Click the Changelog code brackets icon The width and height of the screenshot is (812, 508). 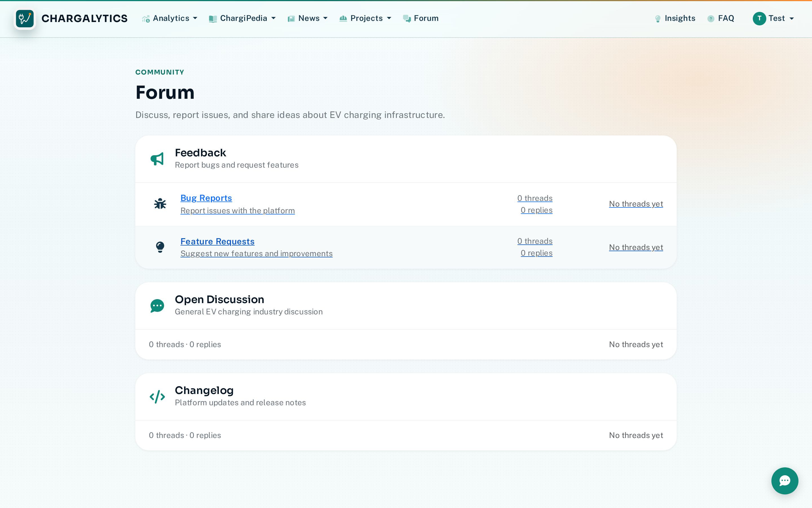click(157, 397)
